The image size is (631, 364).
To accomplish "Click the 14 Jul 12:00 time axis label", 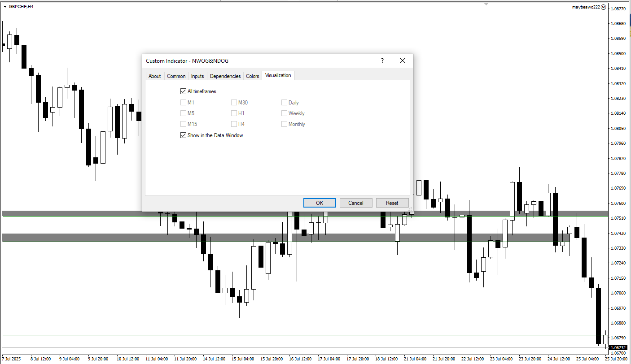I will coord(214,359).
